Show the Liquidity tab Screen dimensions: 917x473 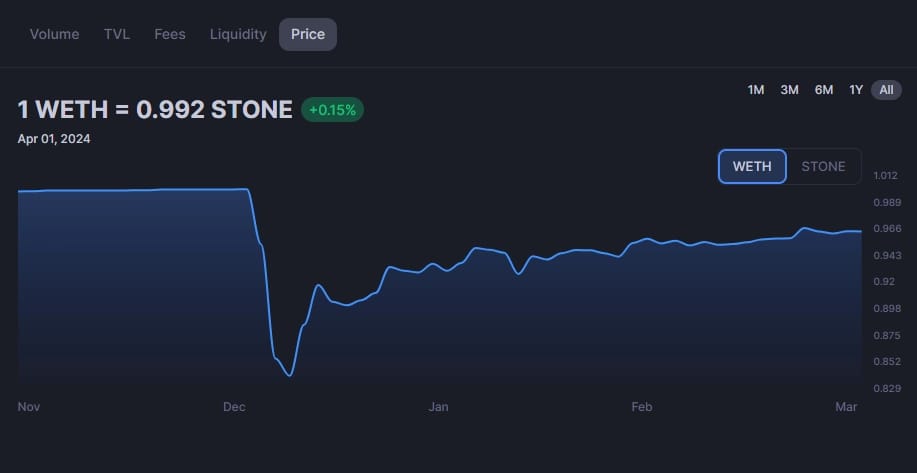[238, 34]
